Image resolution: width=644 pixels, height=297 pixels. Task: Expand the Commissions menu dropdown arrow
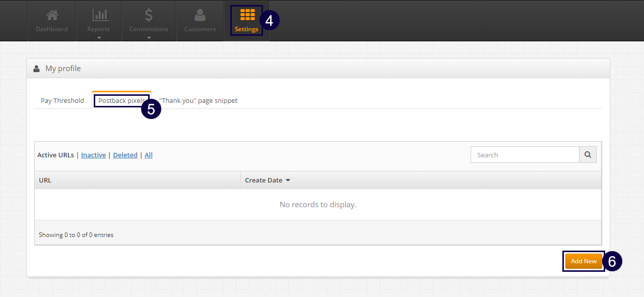point(149,38)
